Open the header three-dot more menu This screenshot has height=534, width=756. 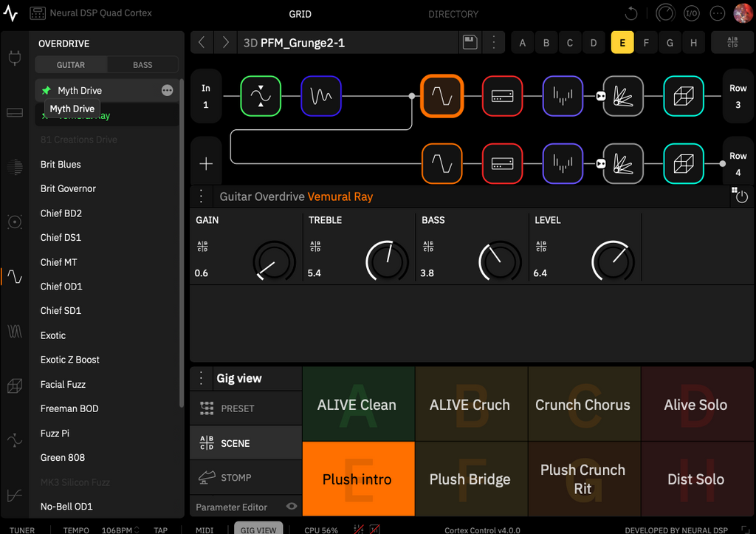pyautogui.click(x=718, y=13)
